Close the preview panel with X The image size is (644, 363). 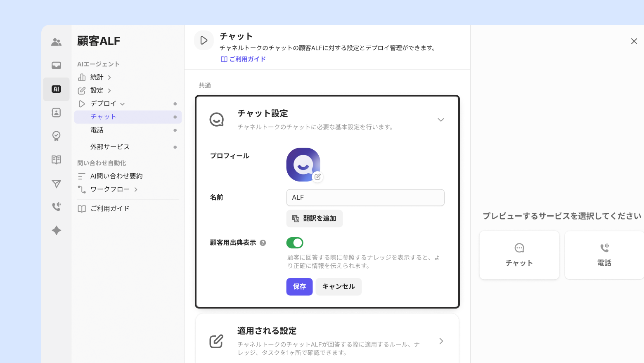pyautogui.click(x=634, y=41)
